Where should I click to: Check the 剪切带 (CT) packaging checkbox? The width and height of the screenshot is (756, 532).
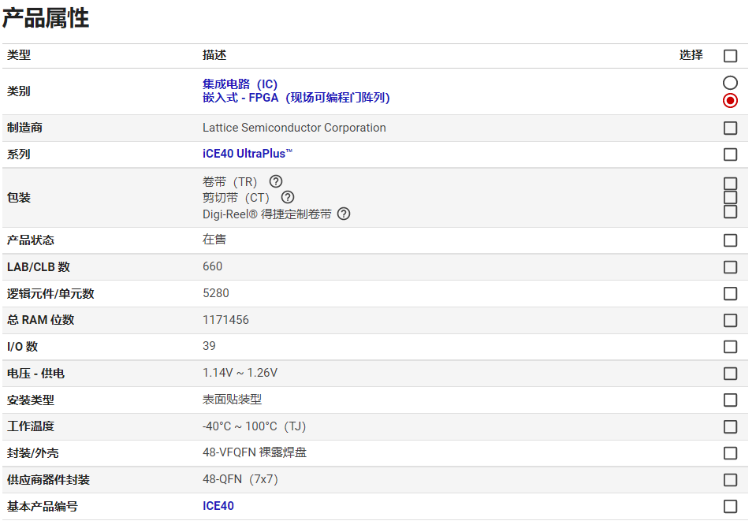(x=730, y=198)
